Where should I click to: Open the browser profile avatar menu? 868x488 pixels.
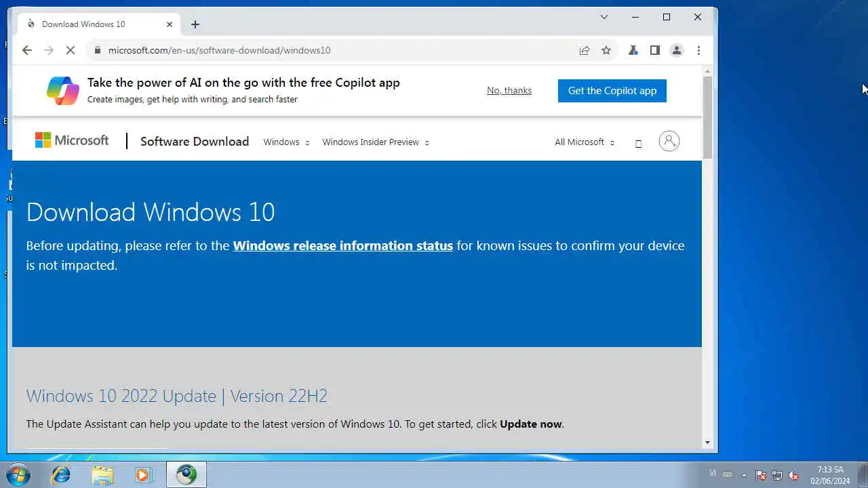tap(676, 50)
